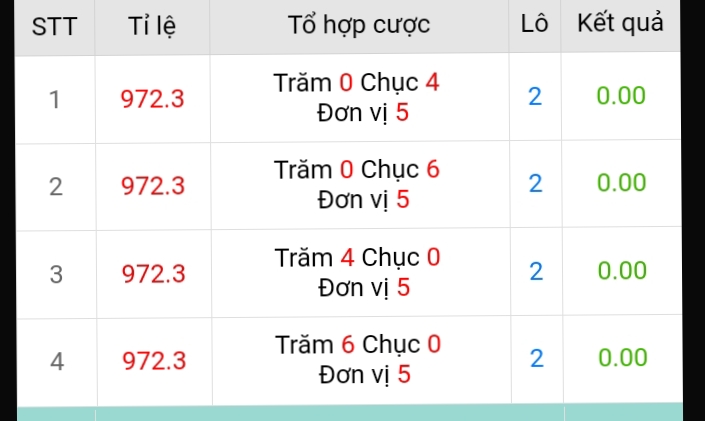Image resolution: width=705 pixels, height=421 pixels.
Task: Select the Tổ hợp cược column header
Action: tap(359, 24)
